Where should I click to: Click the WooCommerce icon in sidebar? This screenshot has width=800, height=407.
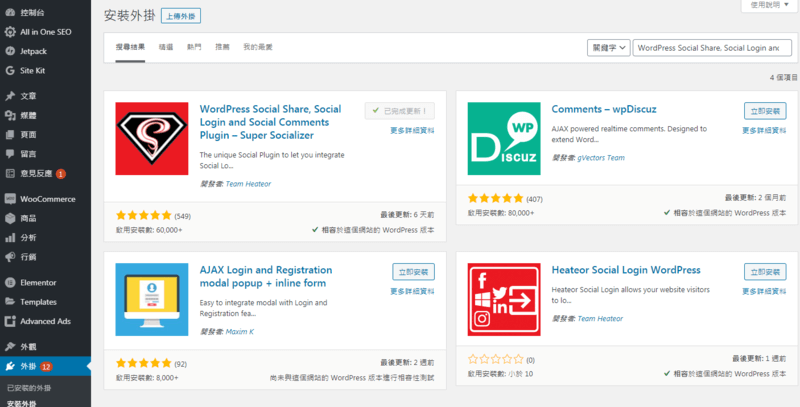tap(9, 199)
